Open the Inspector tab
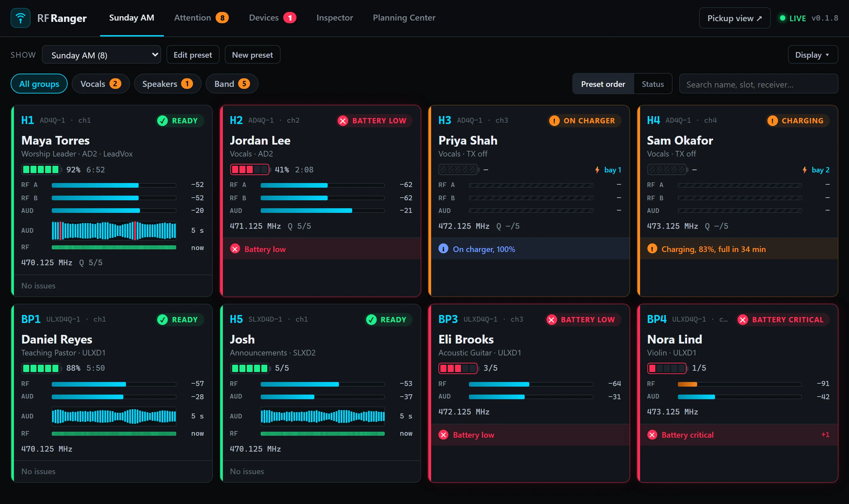The width and height of the screenshot is (849, 504). click(x=335, y=18)
